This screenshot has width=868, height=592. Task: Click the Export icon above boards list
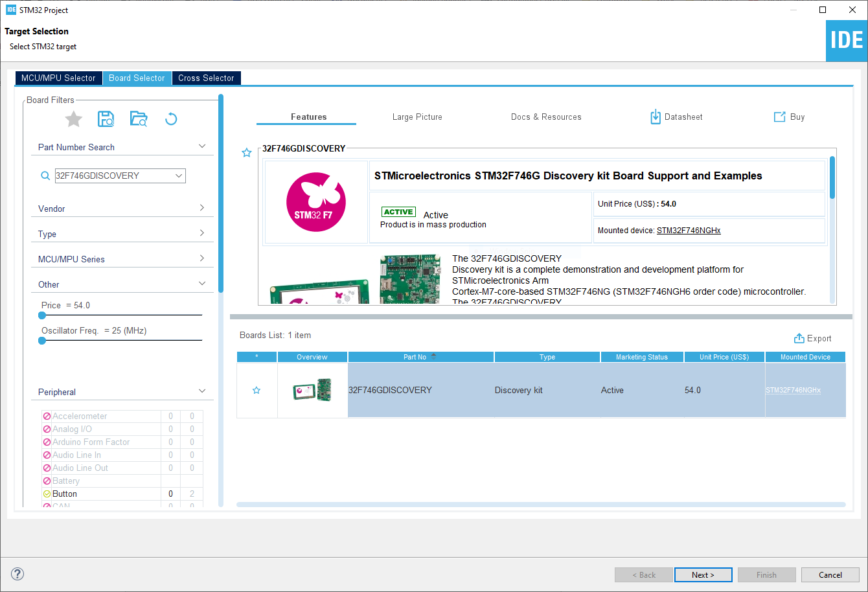click(799, 339)
